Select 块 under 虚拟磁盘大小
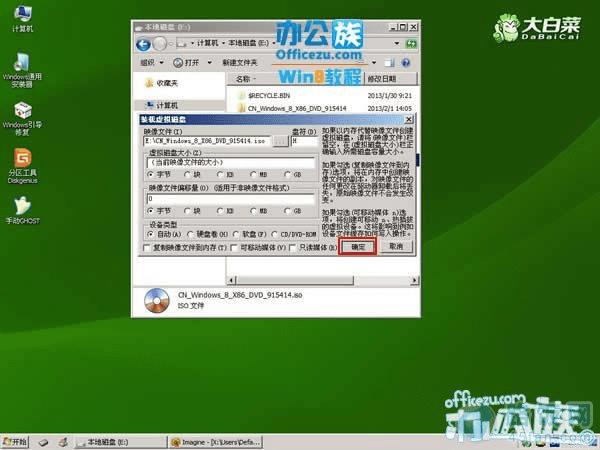Image resolution: width=600 pixels, height=450 pixels. [x=192, y=174]
